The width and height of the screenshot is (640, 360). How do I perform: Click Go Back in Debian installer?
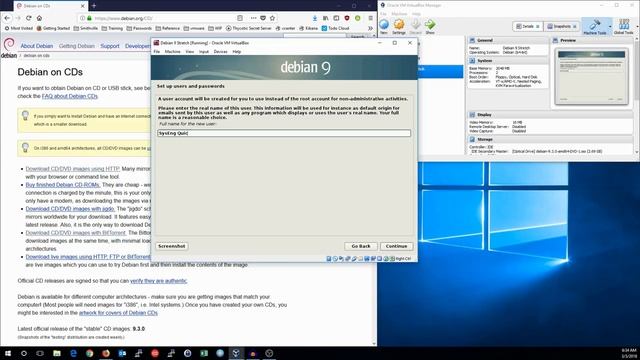coord(361,246)
